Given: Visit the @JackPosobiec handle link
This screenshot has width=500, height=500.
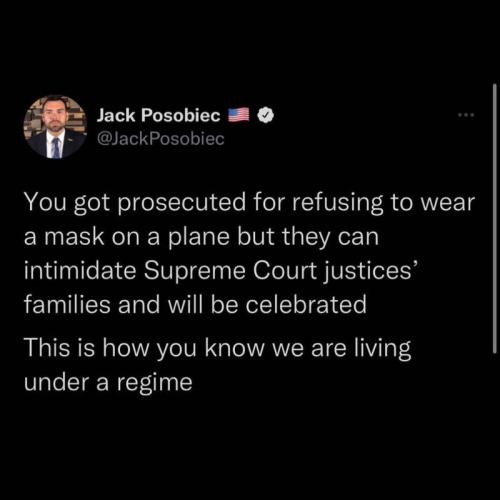Looking at the screenshot, I should point(161,139).
